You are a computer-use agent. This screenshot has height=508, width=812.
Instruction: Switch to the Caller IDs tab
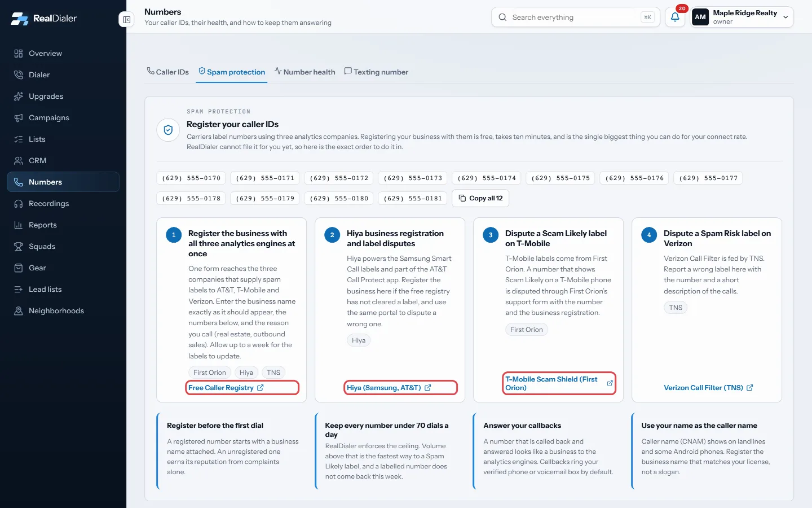(x=168, y=72)
